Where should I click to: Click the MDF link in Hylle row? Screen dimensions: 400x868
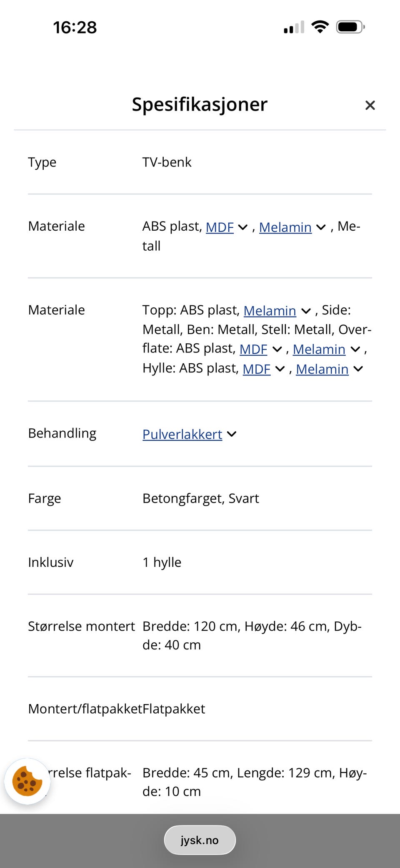[257, 369]
